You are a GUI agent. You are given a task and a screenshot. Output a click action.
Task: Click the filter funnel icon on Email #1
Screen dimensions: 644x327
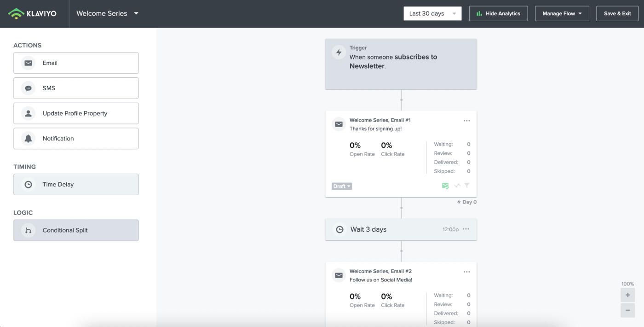(x=467, y=186)
